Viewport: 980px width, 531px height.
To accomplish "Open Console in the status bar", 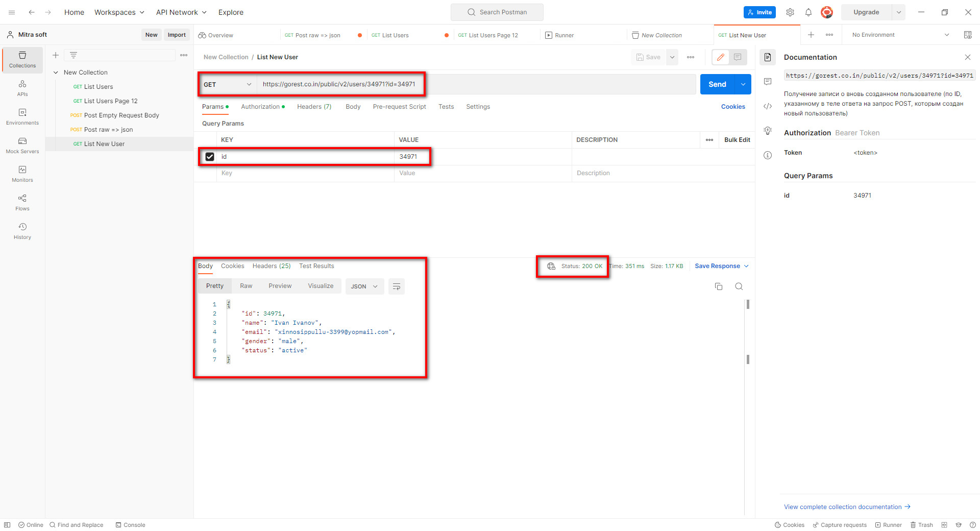I will coord(131,525).
